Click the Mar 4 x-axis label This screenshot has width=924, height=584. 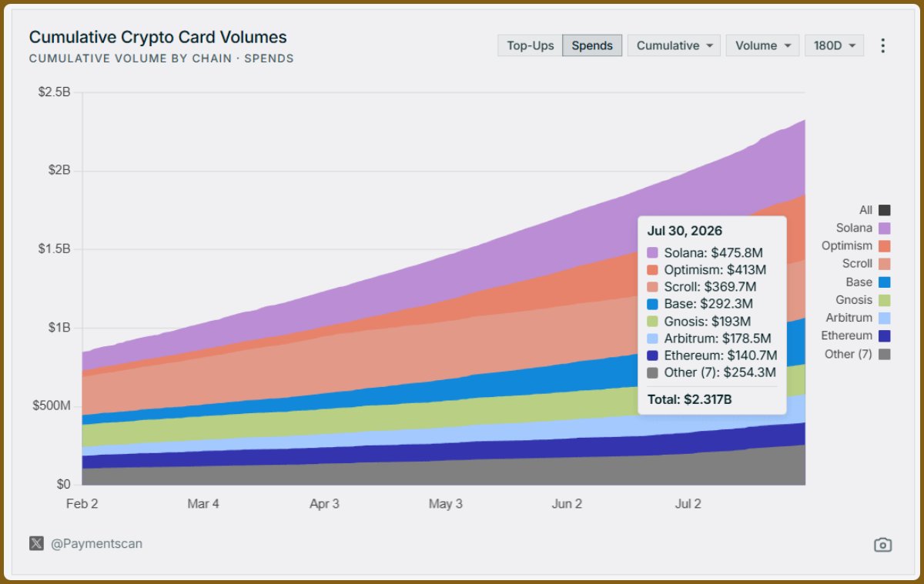coord(203,505)
